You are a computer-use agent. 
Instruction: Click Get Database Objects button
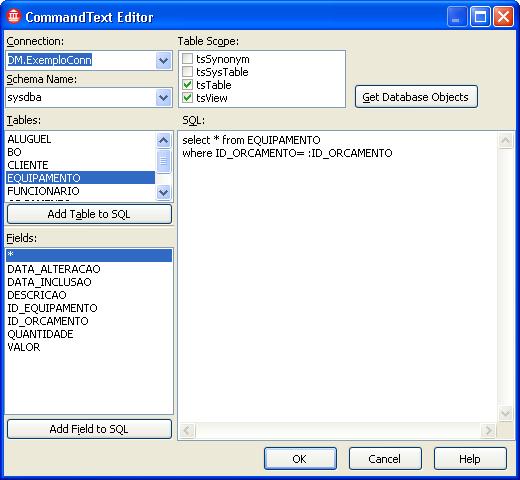pos(416,97)
